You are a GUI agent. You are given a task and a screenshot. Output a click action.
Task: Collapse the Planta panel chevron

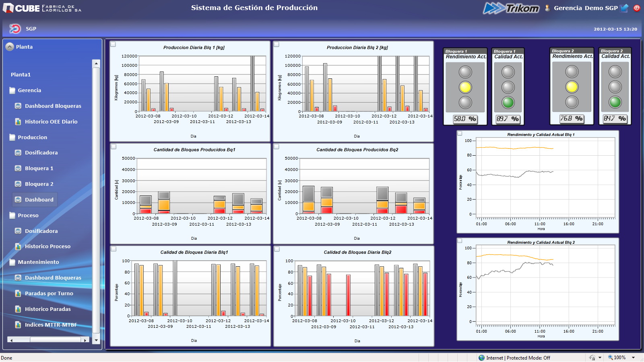coord(10,47)
